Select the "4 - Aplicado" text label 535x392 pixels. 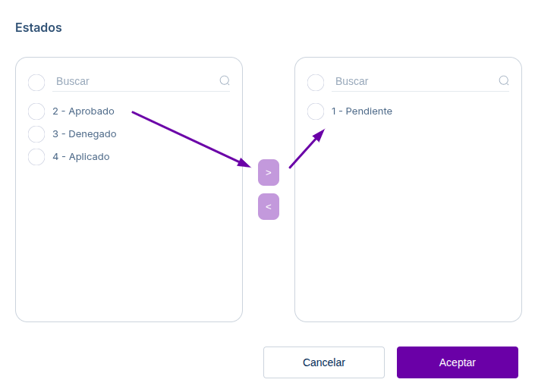81,157
